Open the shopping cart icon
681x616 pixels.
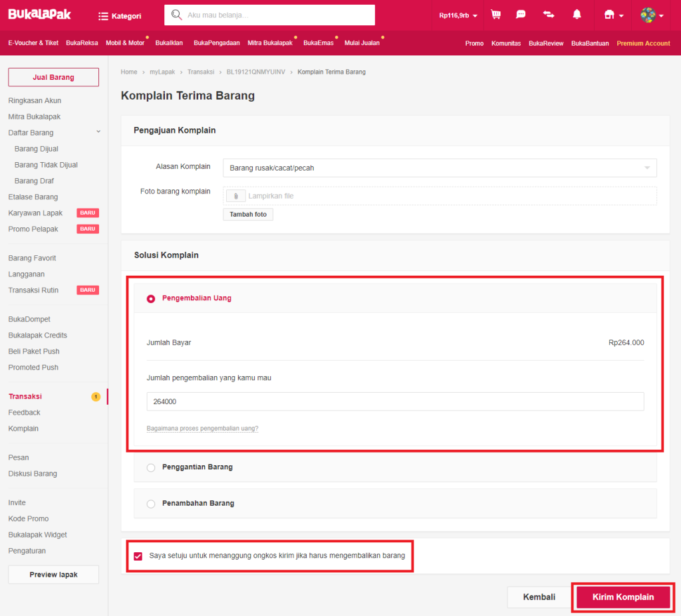coord(495,15)
